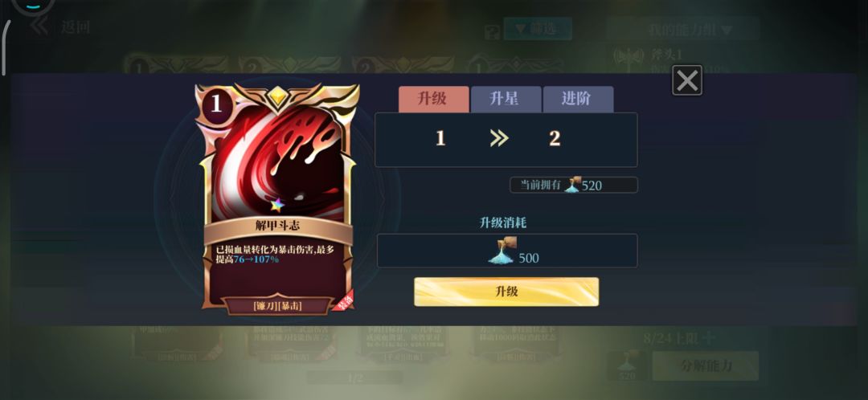
Task: Click the plus icon next to 8/24上限
Action: tap(710, 337)
